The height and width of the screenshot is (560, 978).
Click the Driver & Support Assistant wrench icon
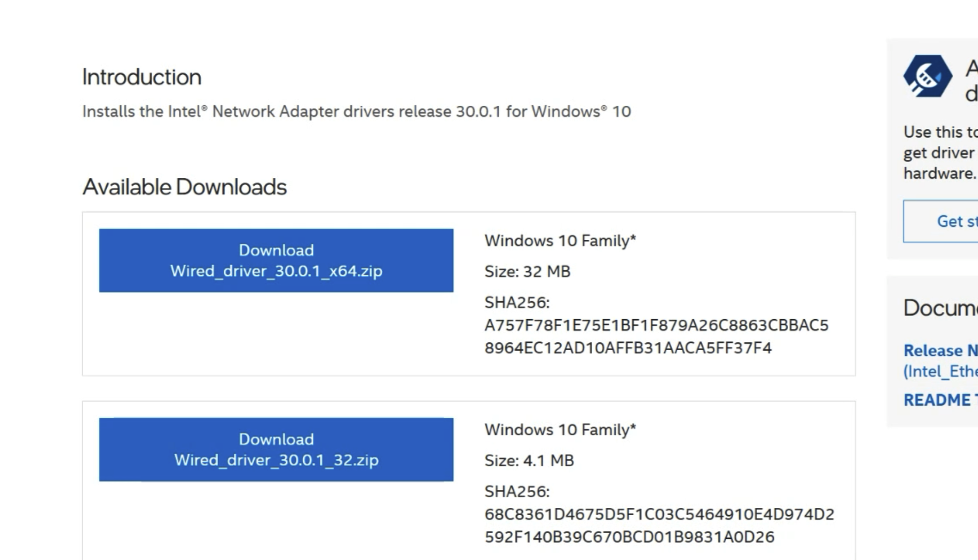point(927,75)
